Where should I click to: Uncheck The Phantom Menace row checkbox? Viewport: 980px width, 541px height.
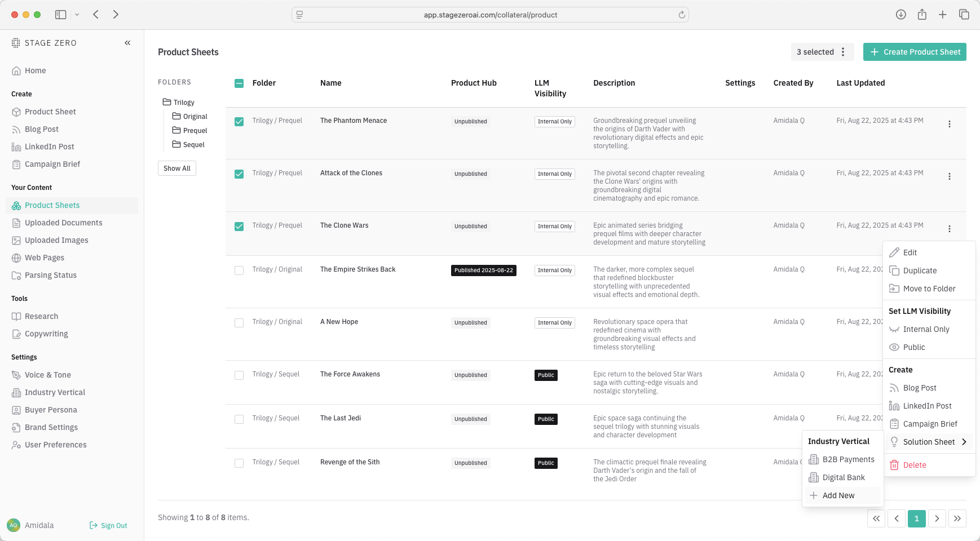(239, 122)
